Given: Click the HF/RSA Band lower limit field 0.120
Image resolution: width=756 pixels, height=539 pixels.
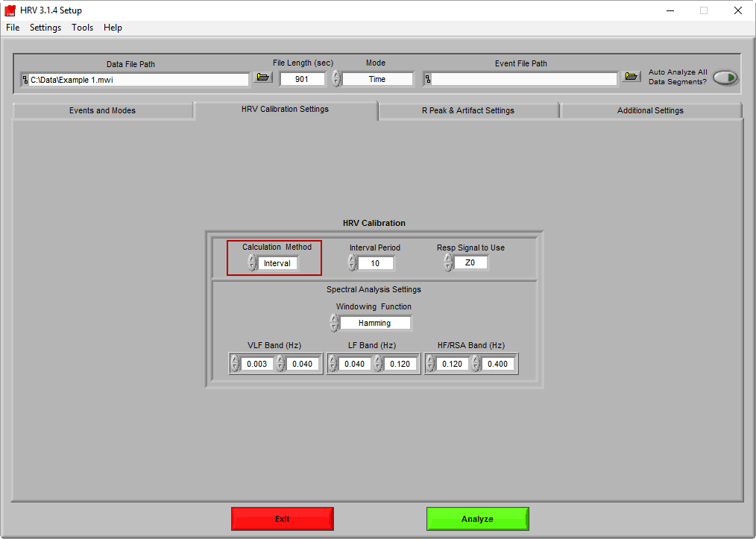Looking at the screenshot, I should [453, 364].
